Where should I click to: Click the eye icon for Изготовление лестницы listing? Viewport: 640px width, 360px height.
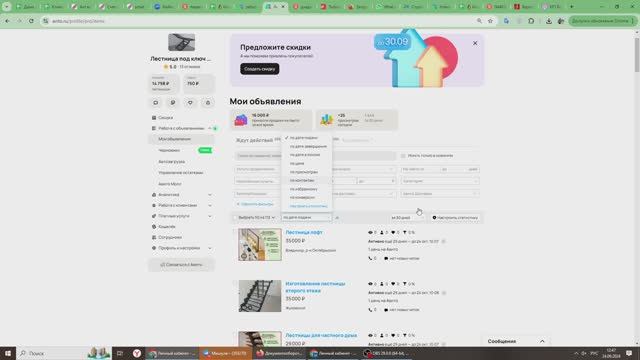[x=370, y=284]
